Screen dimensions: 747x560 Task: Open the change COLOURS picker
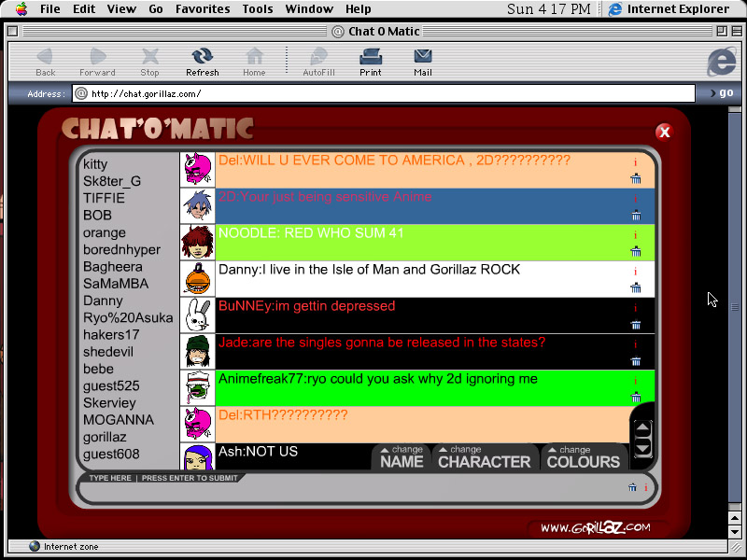pyautogui.click(x=583, y=457)
